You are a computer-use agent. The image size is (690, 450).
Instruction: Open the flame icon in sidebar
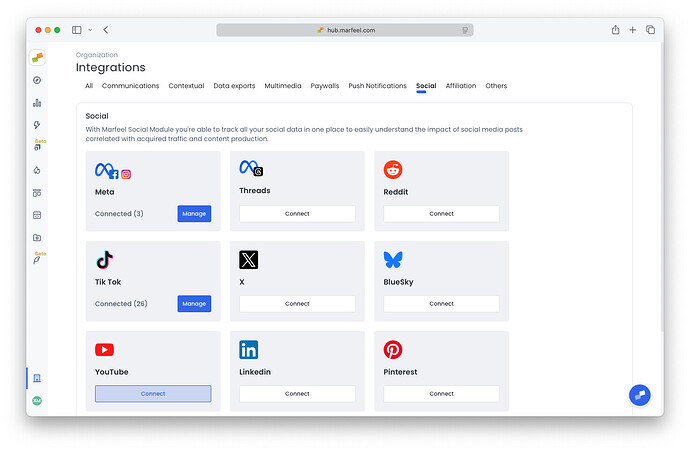pyautogui.click(x=37, y=170)
